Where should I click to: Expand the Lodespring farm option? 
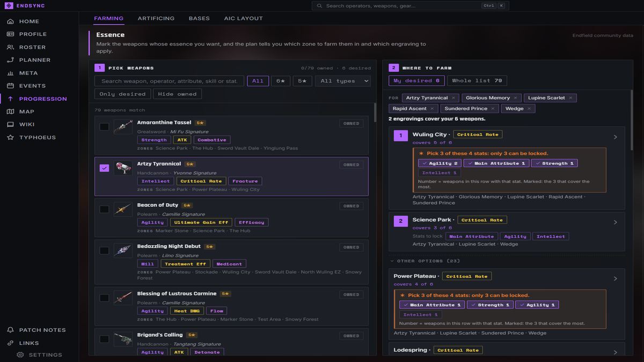(x=616, y=352)
